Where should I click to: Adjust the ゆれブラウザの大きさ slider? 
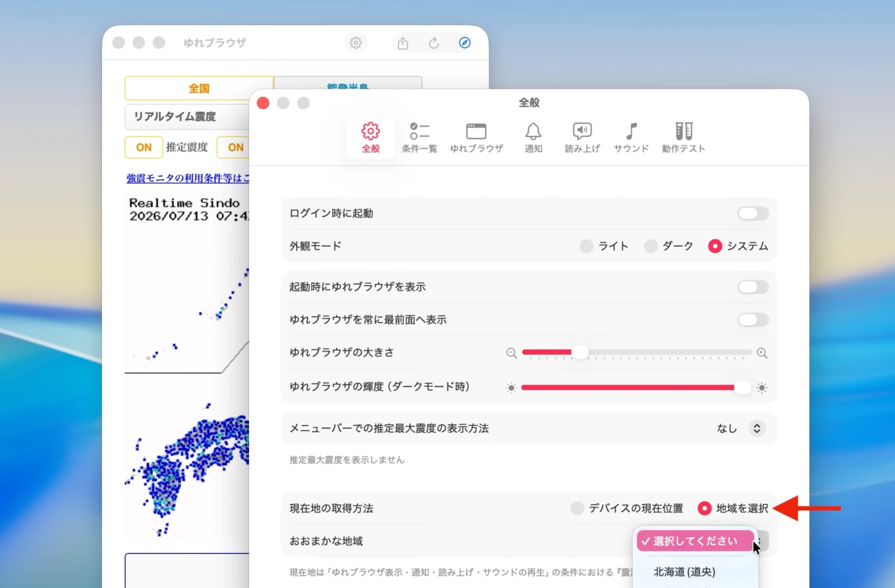pyautogui.click(x=636, y=352)
